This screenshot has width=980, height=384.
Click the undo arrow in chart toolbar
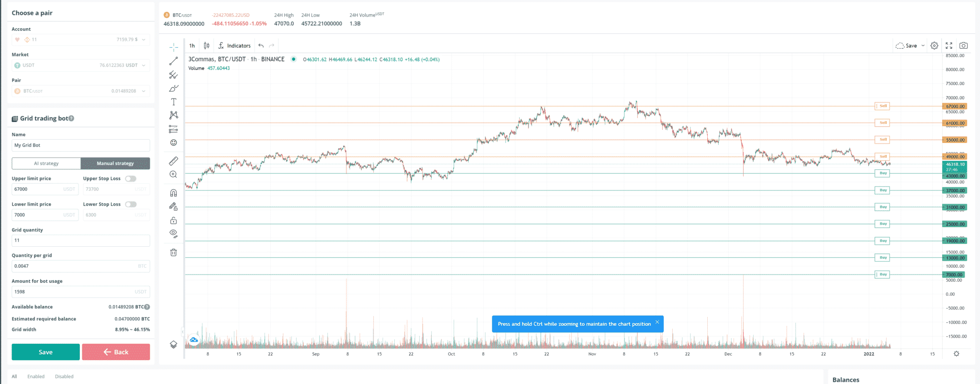[x=261, y=46]
